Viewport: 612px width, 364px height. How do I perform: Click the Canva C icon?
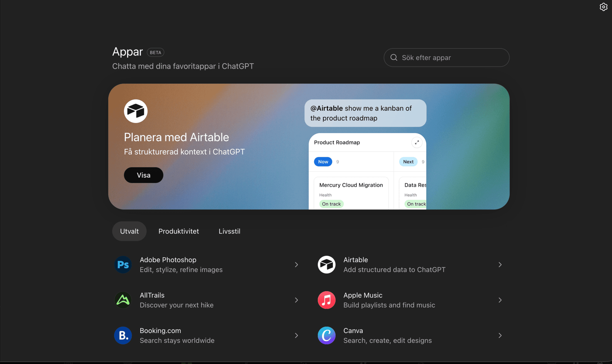(x=326, y=335)
